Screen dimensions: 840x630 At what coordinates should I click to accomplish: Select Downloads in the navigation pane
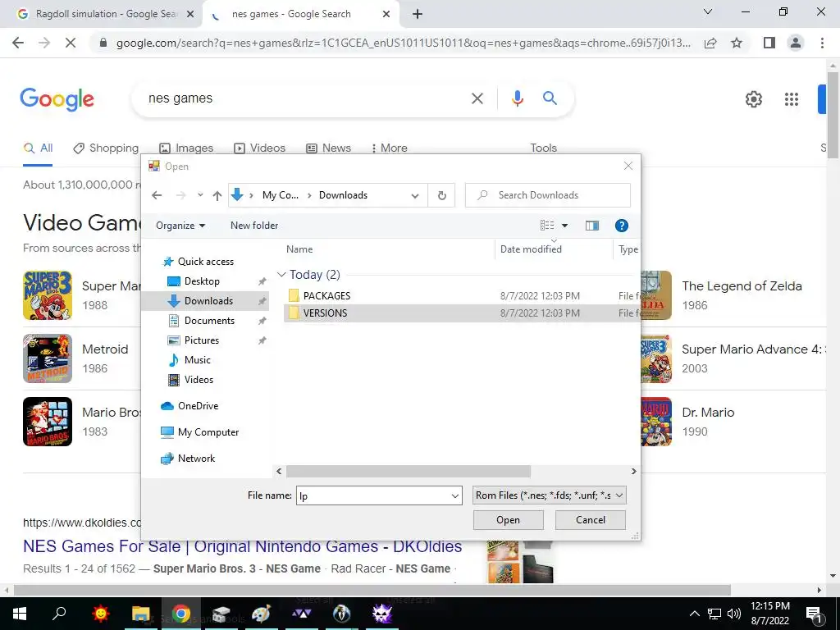208,301
